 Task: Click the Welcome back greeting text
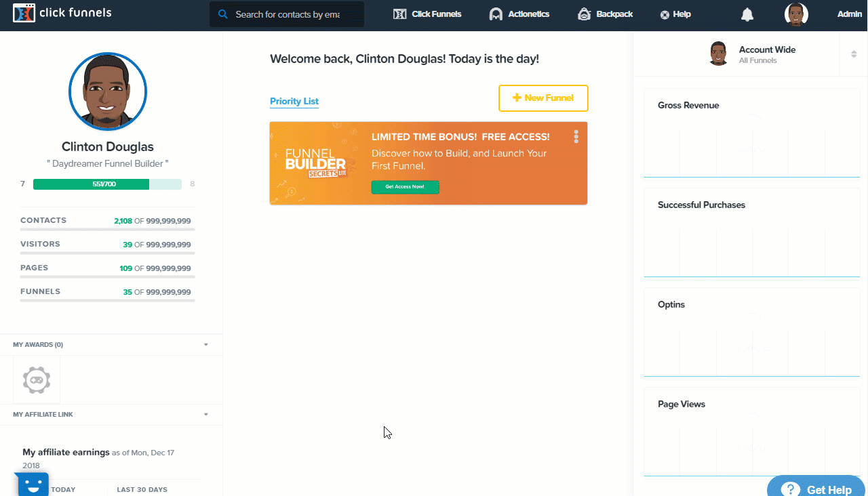click(x=404, y=59)
